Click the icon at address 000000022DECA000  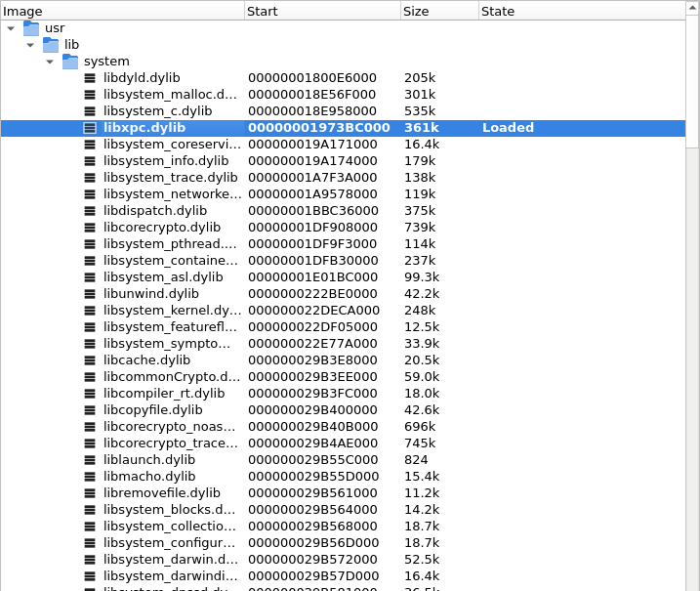click(x=90, y=311)
